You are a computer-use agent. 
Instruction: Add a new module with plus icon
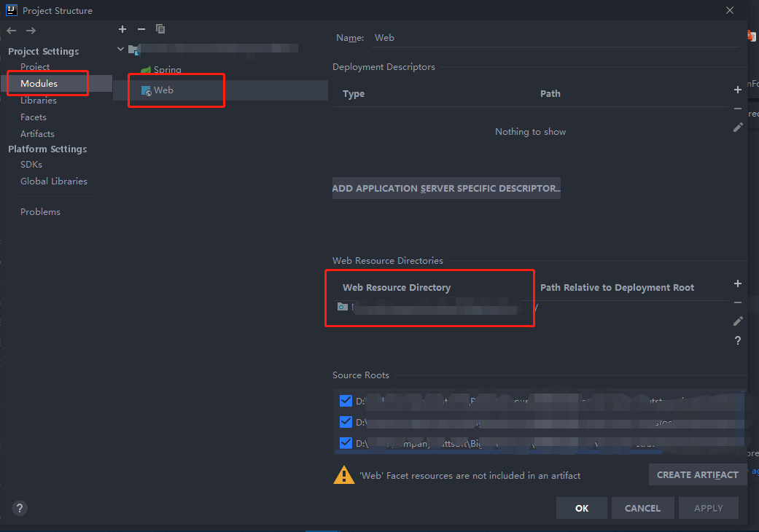click(x=122, y=29)
